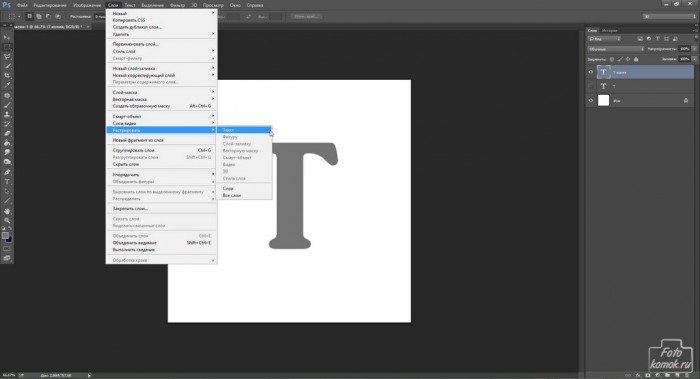700x379 pixels.
Task: Open the 'Файл' menu
Action: [22, 5]
